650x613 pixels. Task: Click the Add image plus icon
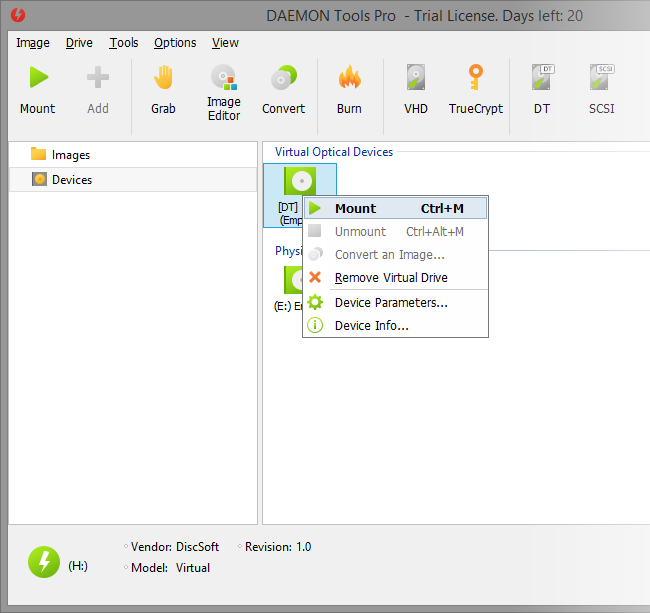[x=98, y=77]
